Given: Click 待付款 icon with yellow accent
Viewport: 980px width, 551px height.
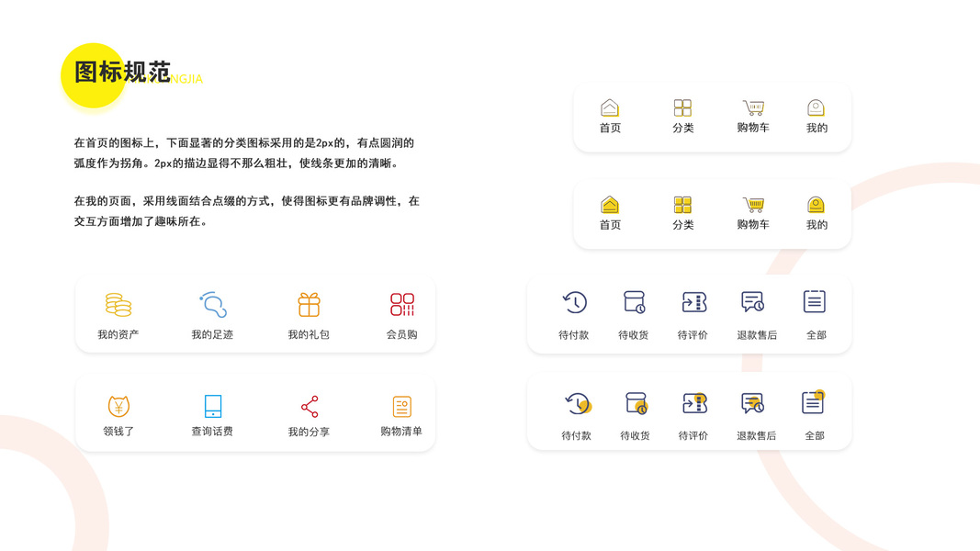Looking at the screenshot, I should (578, 403).
